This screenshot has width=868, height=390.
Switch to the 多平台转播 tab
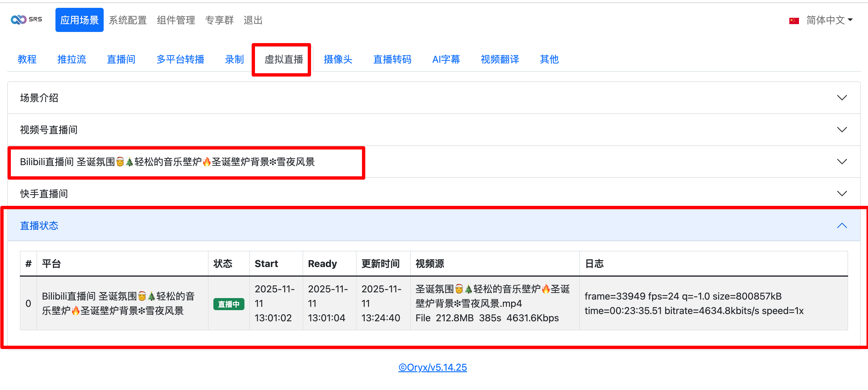click(180, 59)
